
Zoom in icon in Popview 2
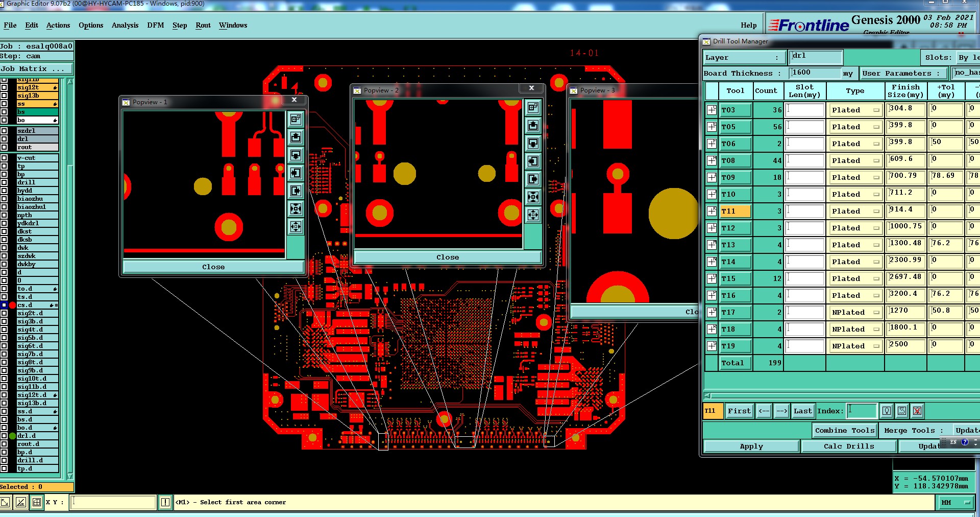click(x=533, y=197)
